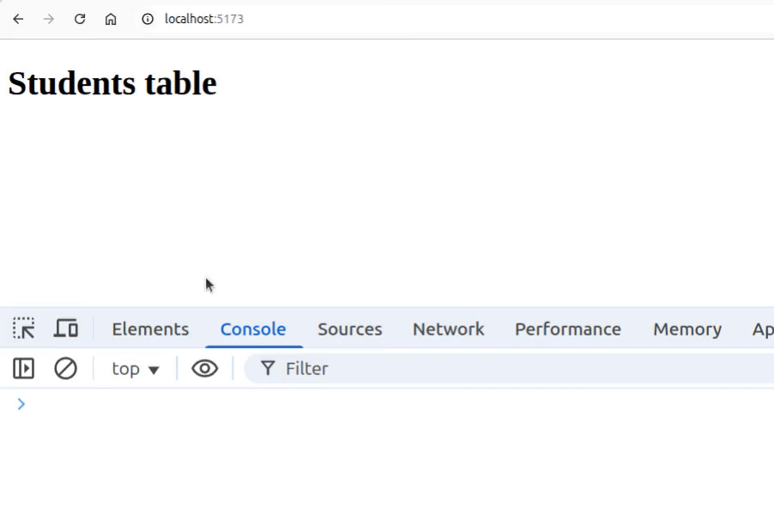Create a live expression using the eye icon
The image size is (774, 532).
point(204,368)
